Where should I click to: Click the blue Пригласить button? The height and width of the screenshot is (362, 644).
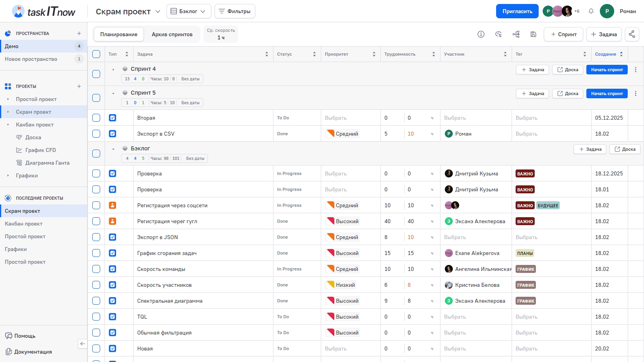coord(517,11)
